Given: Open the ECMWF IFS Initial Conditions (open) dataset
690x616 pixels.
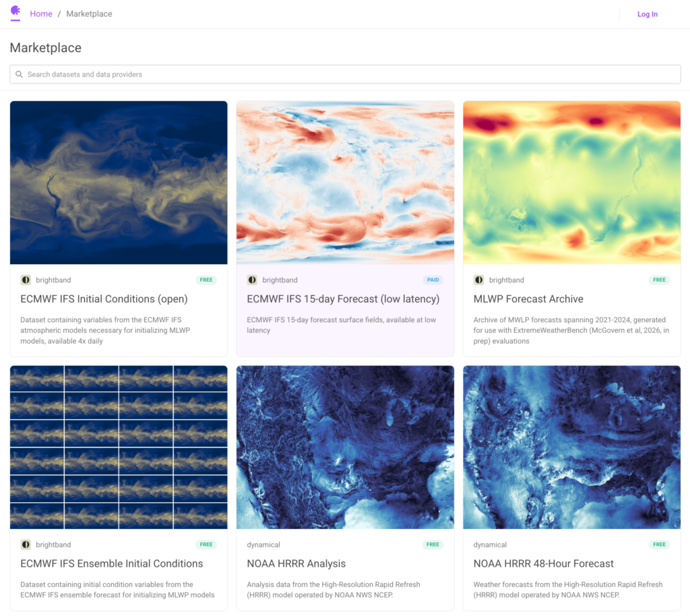Looking at the screenshot, I should coord(103,299).
